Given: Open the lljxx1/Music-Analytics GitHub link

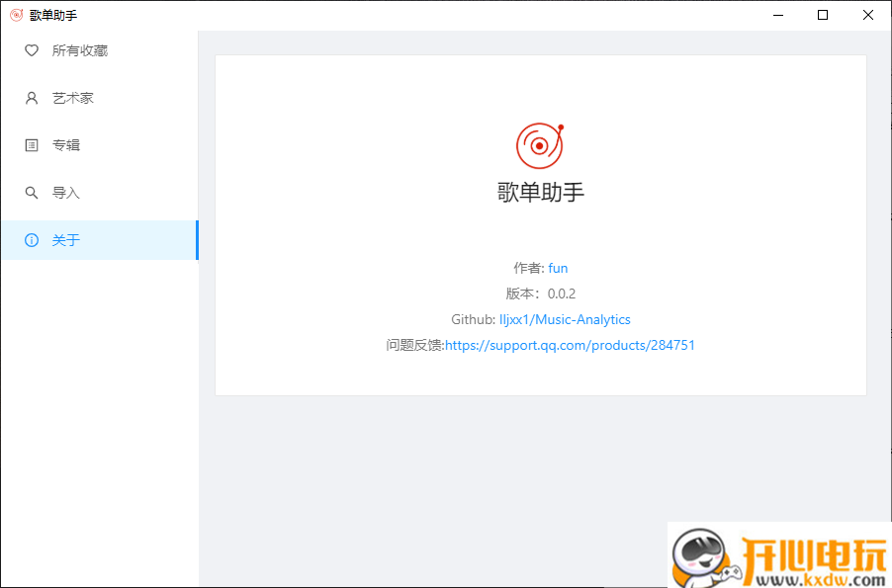Looking at the screenshot, I should coord(565,319).
